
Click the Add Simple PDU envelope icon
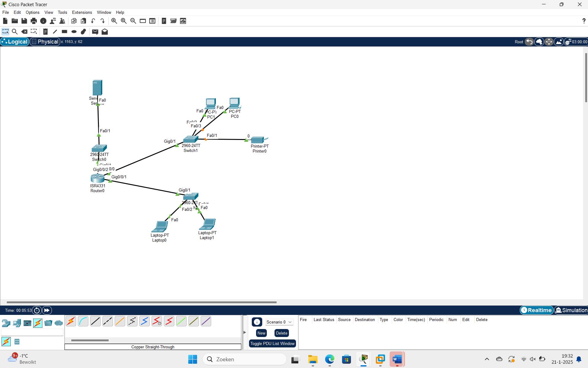(x=95, y=32)
